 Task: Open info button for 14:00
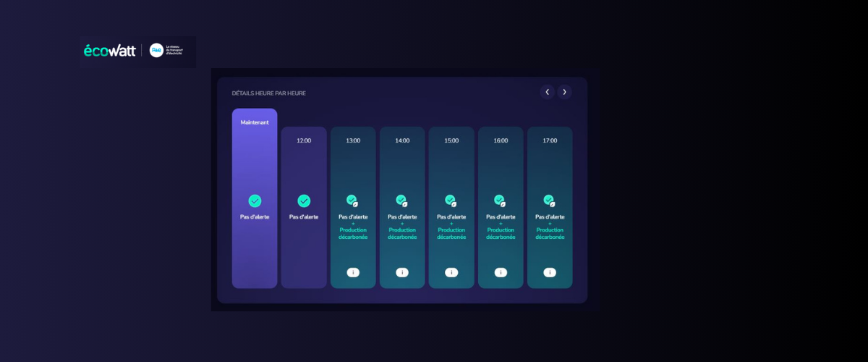(x=402, y=272)
